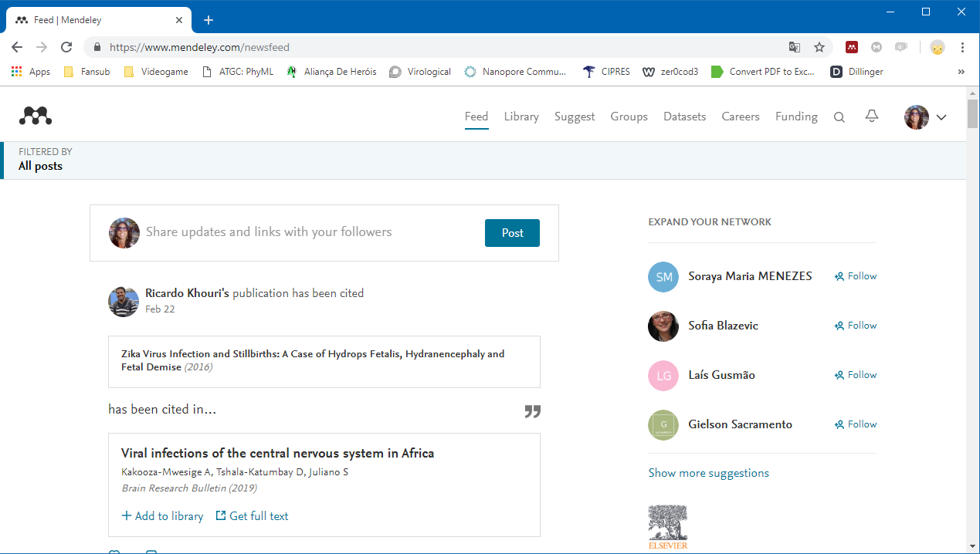Viewport: 980px width, 554px height.
Task: Reload the page
Action: pos(66,47)
